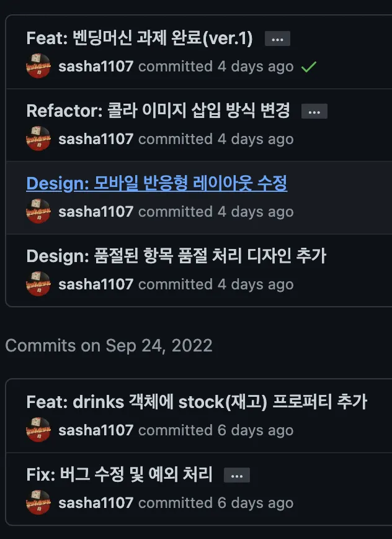392x539 pixels.
Task: Open the Feat: 벤딩머신 과제 완료(ver.1) commit
Action: tap(140, 38)
